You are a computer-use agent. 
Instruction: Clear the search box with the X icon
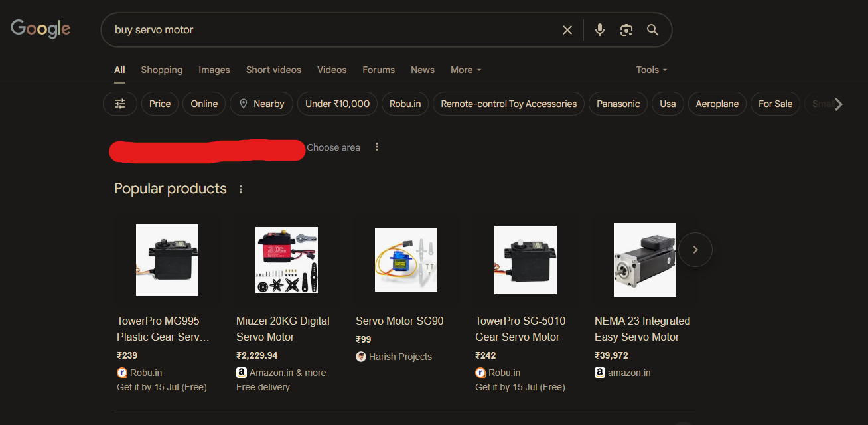tap(567, 30)
